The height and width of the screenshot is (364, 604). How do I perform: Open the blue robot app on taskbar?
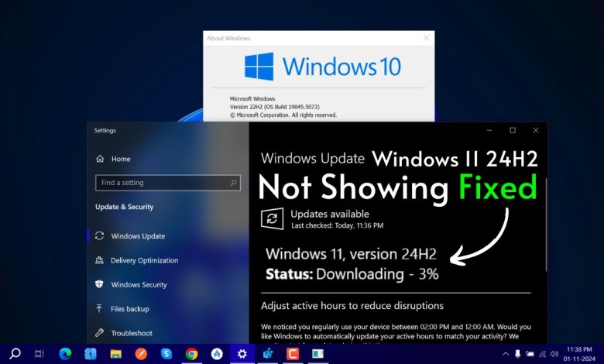268,354
